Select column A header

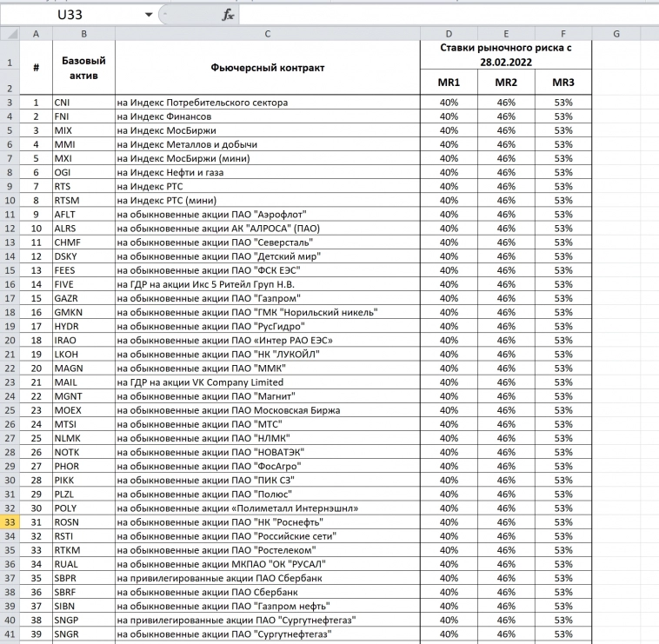pyautogui.click(x=36, y=34)
